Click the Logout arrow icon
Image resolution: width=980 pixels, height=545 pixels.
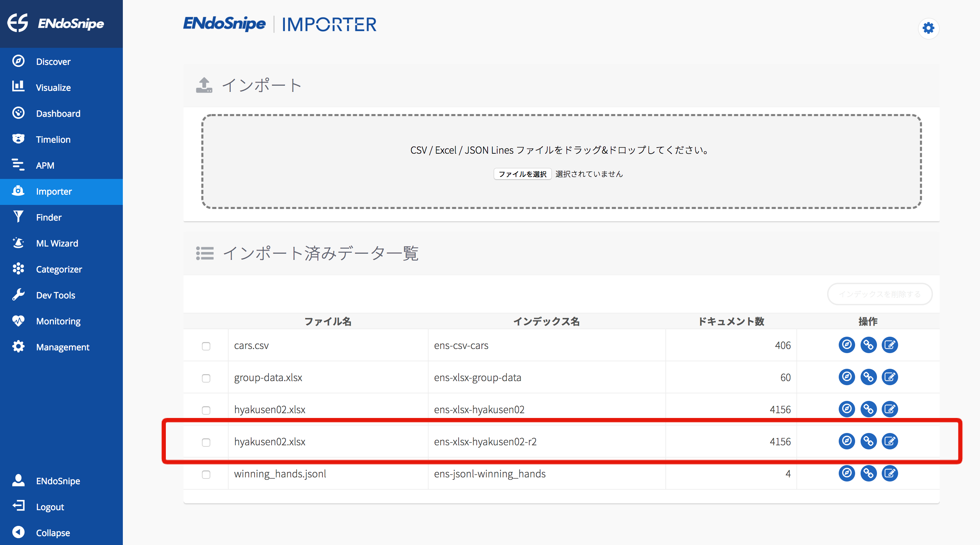(18, 506)
